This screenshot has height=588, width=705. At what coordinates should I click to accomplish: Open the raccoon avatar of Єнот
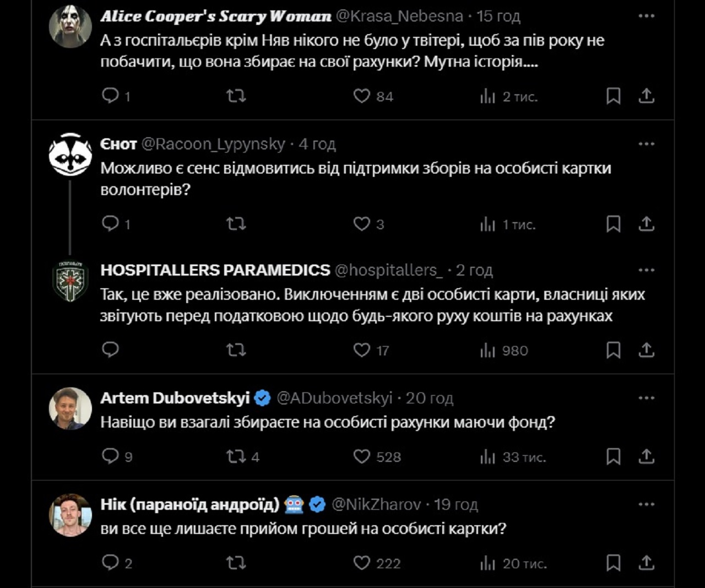70,154
